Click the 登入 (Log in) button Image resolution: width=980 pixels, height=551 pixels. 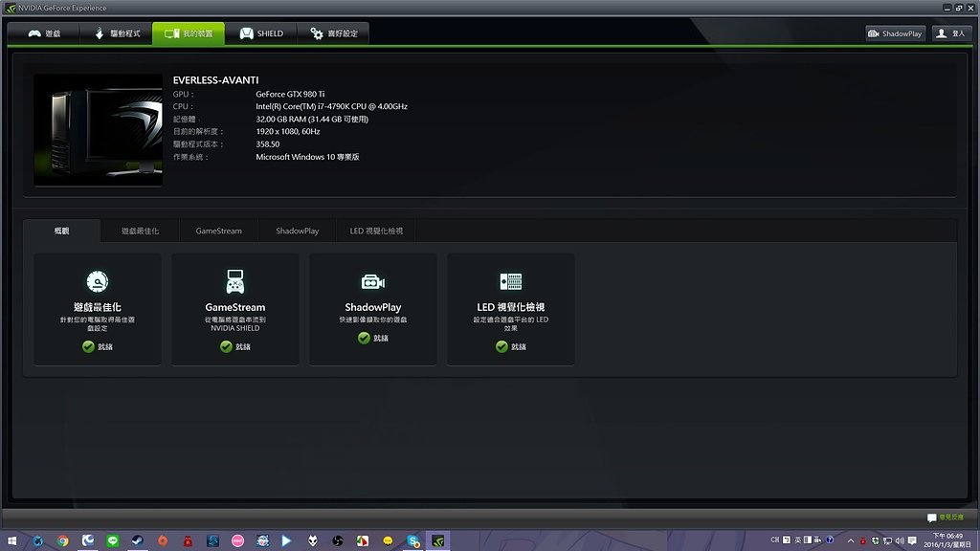pos(951,33)
